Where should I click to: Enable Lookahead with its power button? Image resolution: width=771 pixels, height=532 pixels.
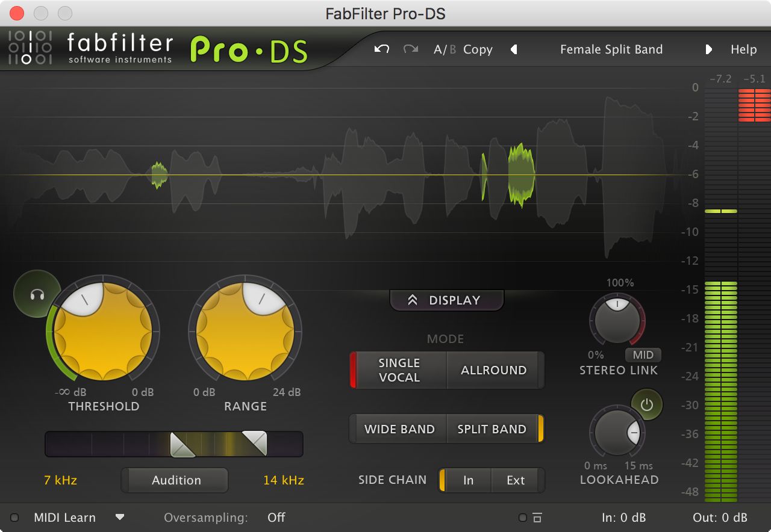pyautogui.click(x=648, y=405)
